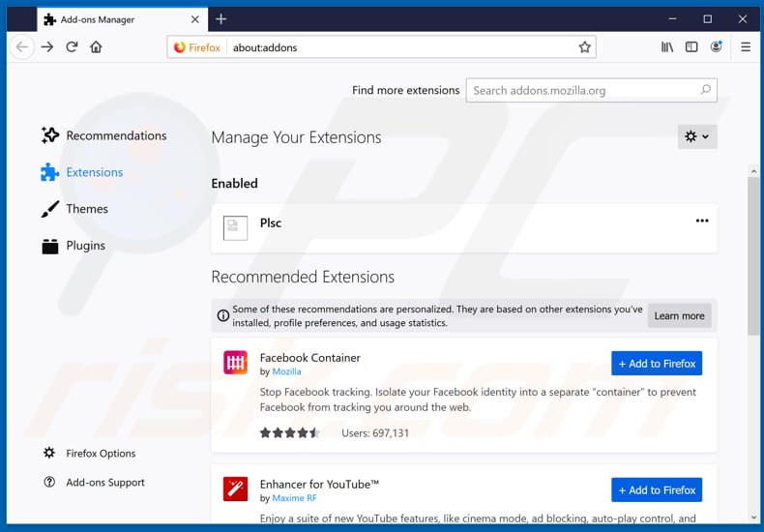
Task: Open the Recommendations section
Action: pos(104,135)
